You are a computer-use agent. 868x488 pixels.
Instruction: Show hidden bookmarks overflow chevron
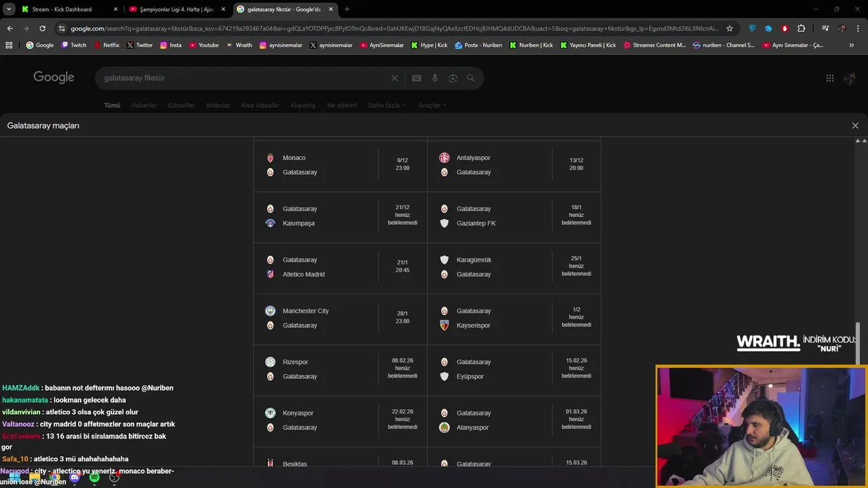851,45
